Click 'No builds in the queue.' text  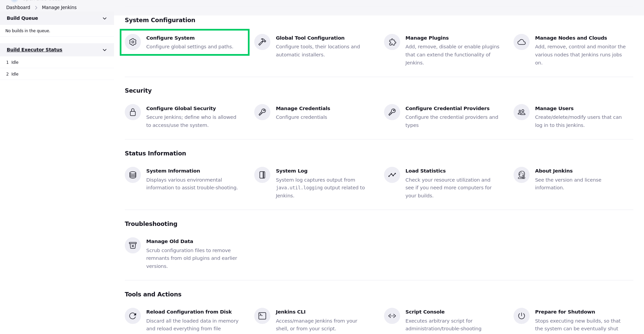click(28, 31)
